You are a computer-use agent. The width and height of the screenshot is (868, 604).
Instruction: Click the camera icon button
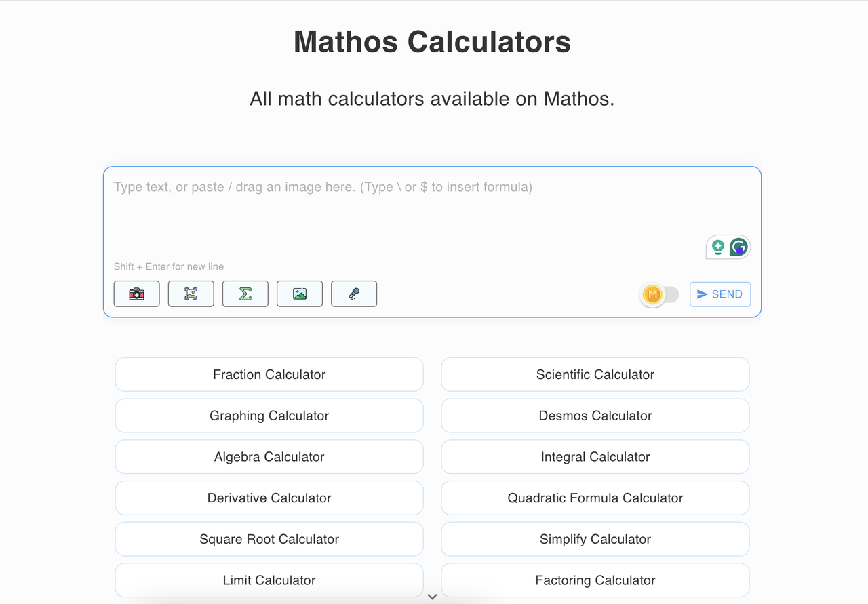click(137, 294)
